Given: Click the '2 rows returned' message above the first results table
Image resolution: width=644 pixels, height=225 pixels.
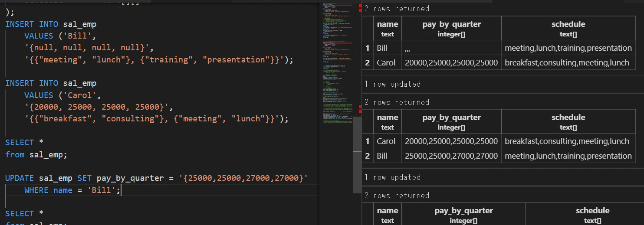Looking at the screenshot, I should tap(397, 8).
